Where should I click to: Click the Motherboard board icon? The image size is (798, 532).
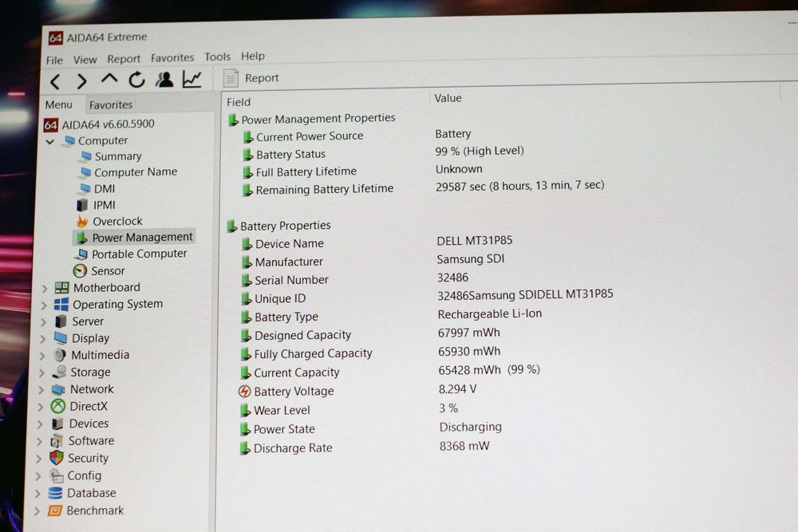tap(61, 288)
